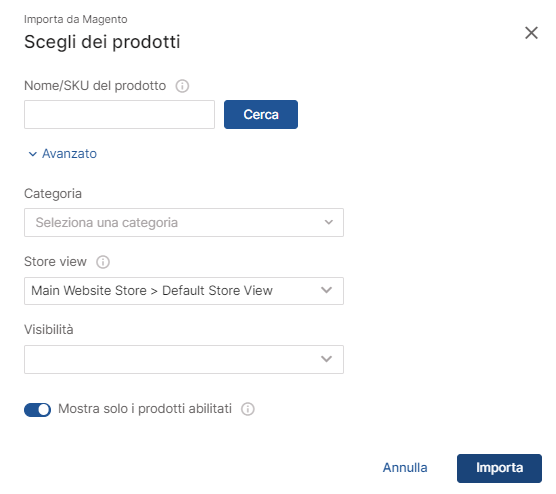Open the Store view info tooltip icon
Image resolution: width=556 pixels, height=494 pixels.
(x=103, y=262)
